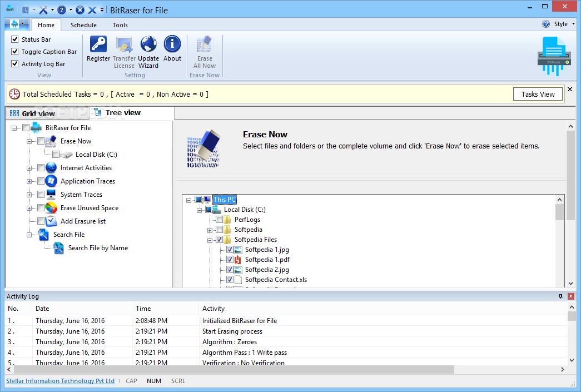The image size is (581, 392).
Task: Collapse the Softpedia Files folder node
Action: [x=210, y=240]
